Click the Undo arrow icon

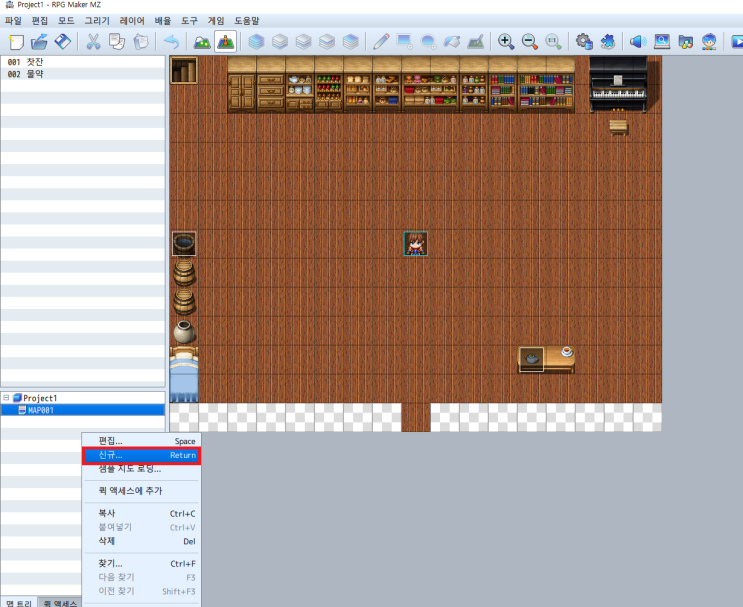pos(171,42)
